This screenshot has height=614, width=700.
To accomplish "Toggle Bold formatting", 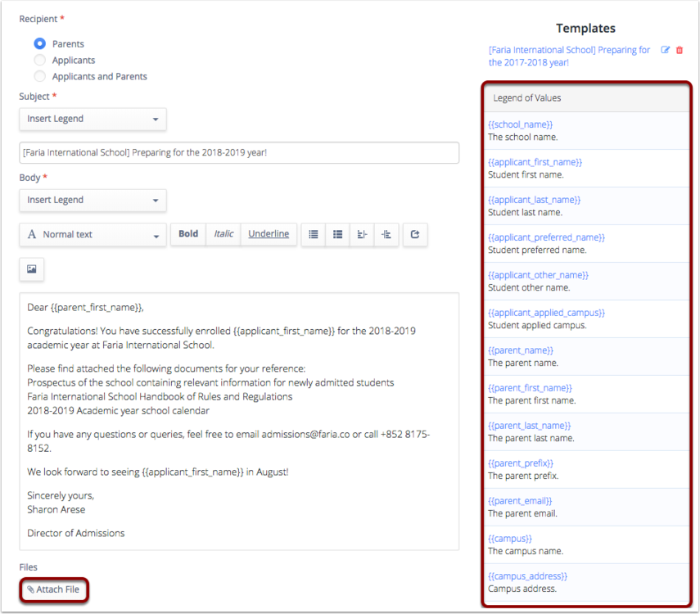I will [x=188, y=234].
